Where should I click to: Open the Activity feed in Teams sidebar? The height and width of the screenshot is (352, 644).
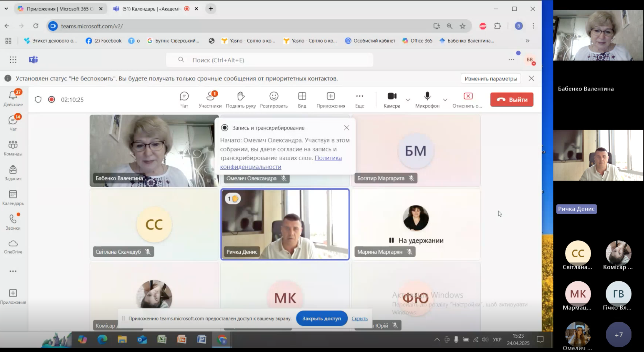[13, 98]
